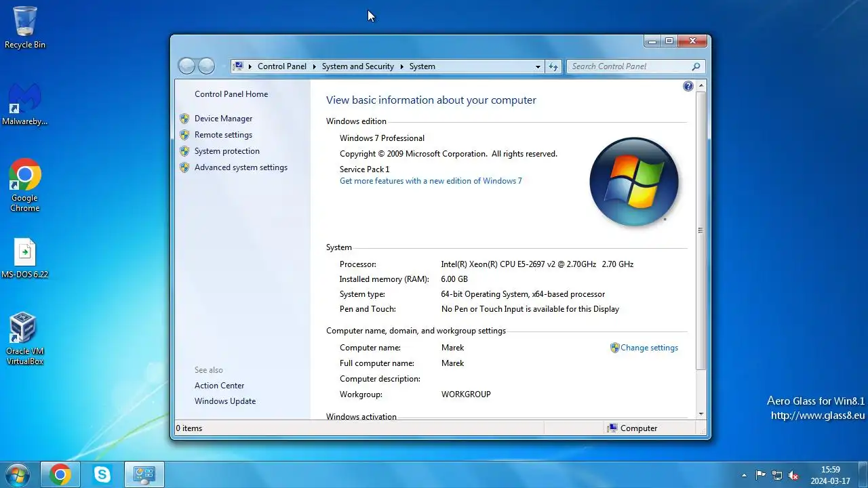This screenshot has width=868, height=488.
Task: Go forward with the Forward arrow button
Action: [x=206, y=66]
